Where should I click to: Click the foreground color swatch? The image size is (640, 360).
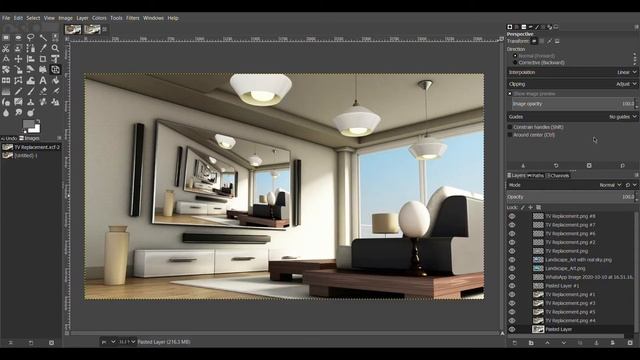pos(29,124)
